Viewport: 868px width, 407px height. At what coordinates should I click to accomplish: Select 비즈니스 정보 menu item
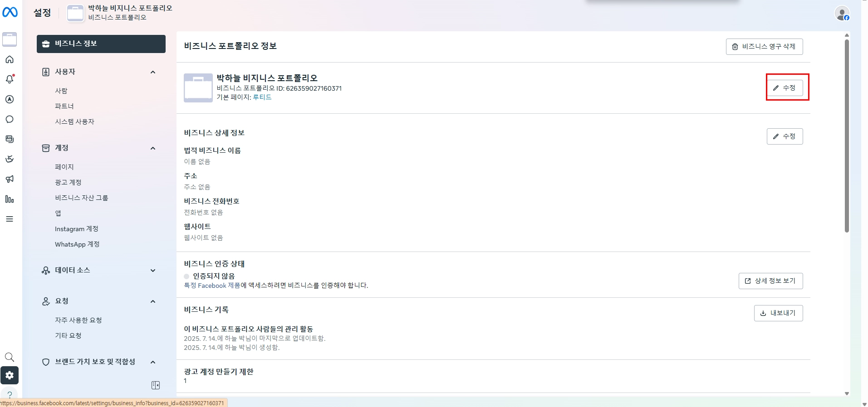coord(101,44)
